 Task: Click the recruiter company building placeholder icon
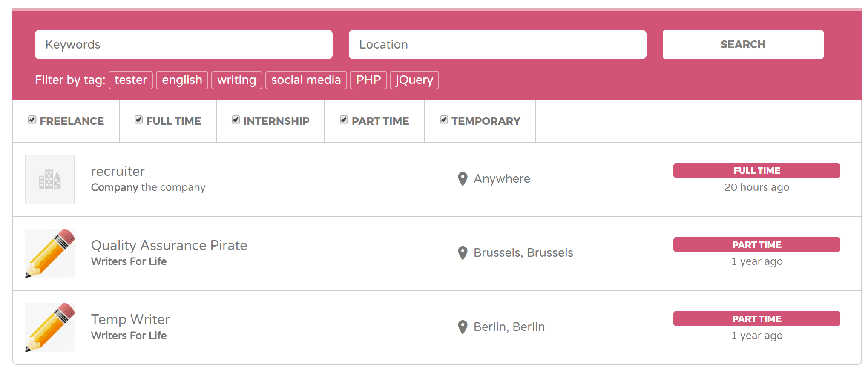[x=50, y=179]
